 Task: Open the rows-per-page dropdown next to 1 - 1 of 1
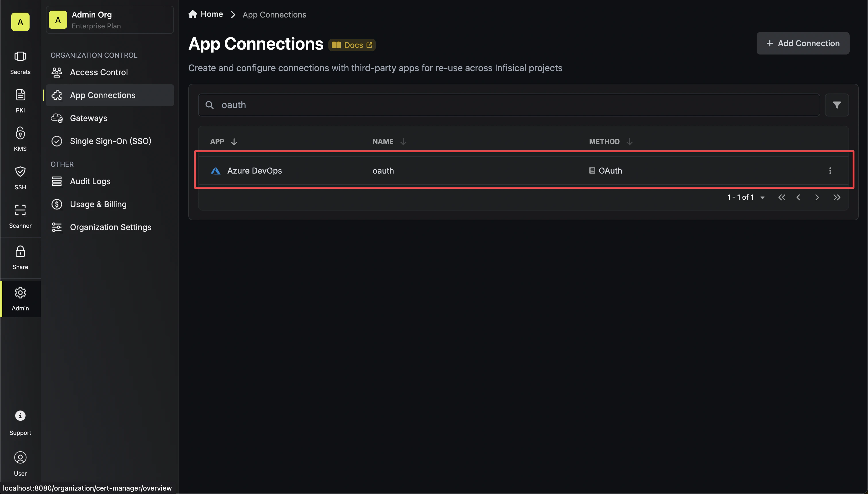[x=762, y=198]
